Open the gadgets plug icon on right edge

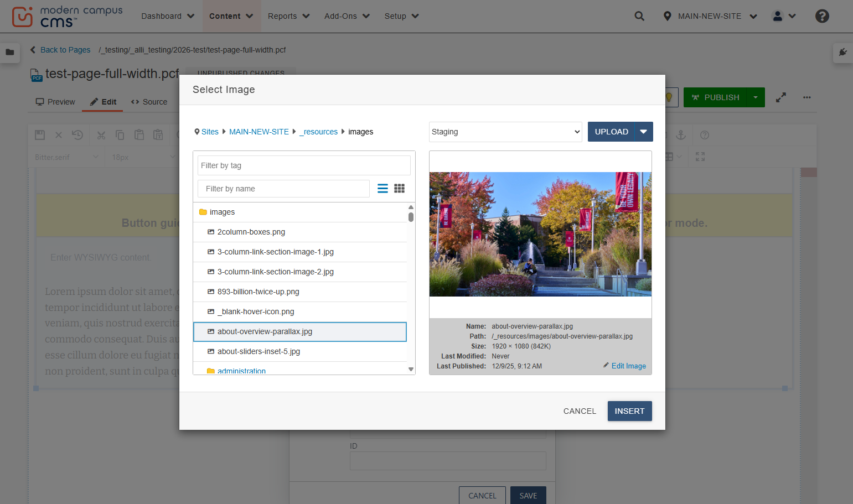tap(843, 53)
